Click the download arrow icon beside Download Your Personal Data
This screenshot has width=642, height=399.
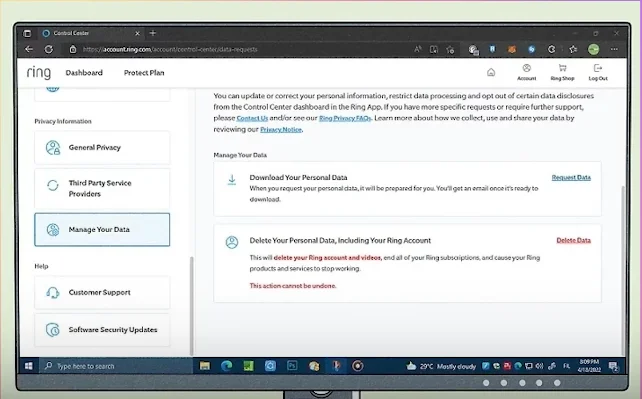coord(232,180)
